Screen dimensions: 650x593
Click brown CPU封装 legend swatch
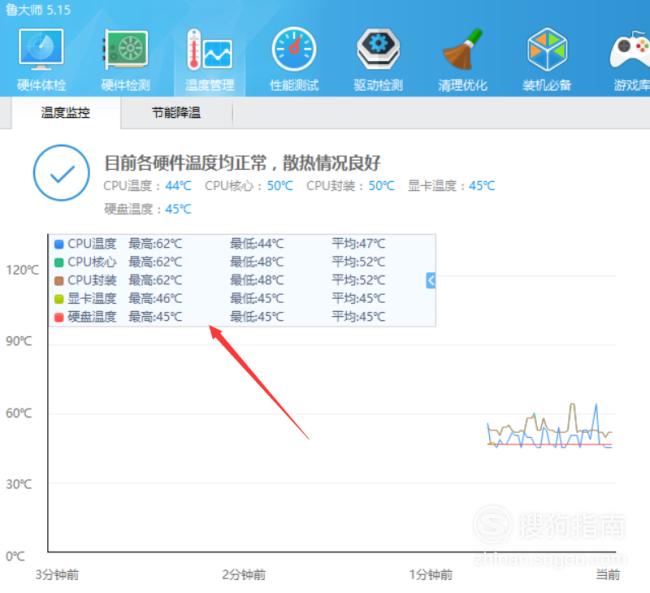[59, 281]
